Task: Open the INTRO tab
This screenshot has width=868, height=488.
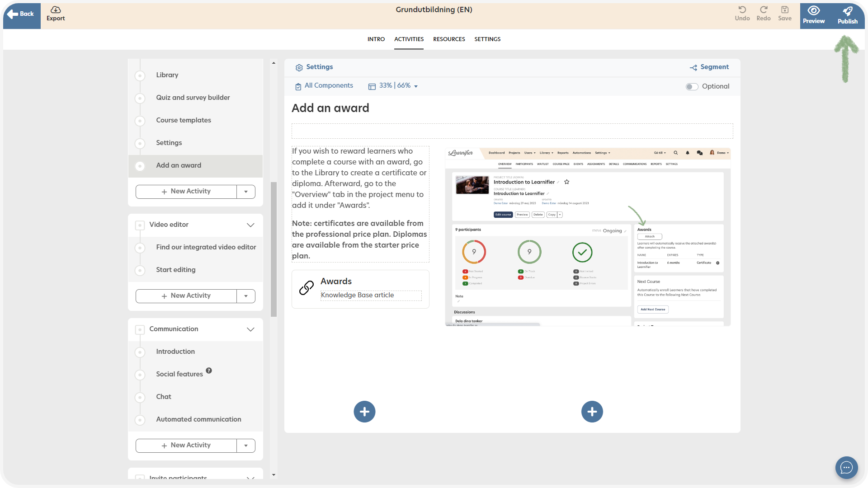Action: point(376,39)
